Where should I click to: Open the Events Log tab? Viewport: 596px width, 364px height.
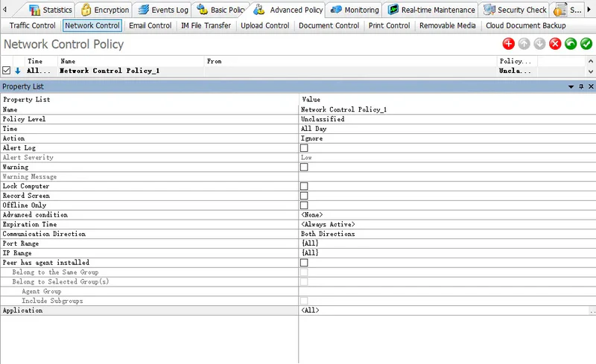point(162,10)
